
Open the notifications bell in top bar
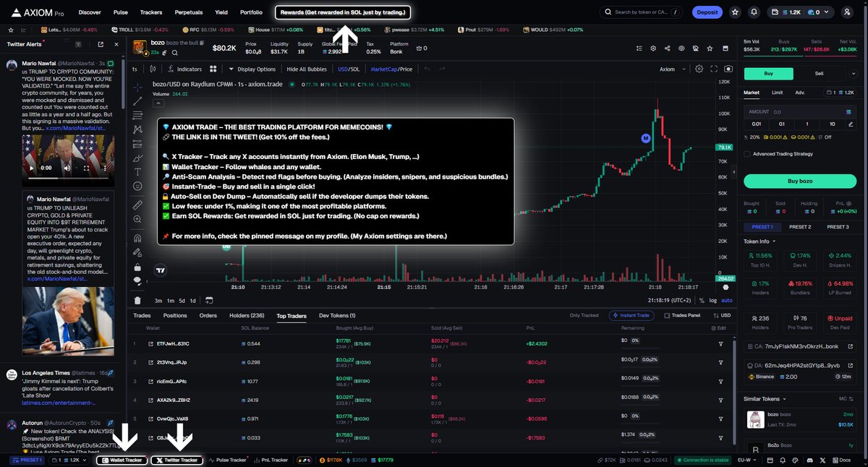[754, 12]
